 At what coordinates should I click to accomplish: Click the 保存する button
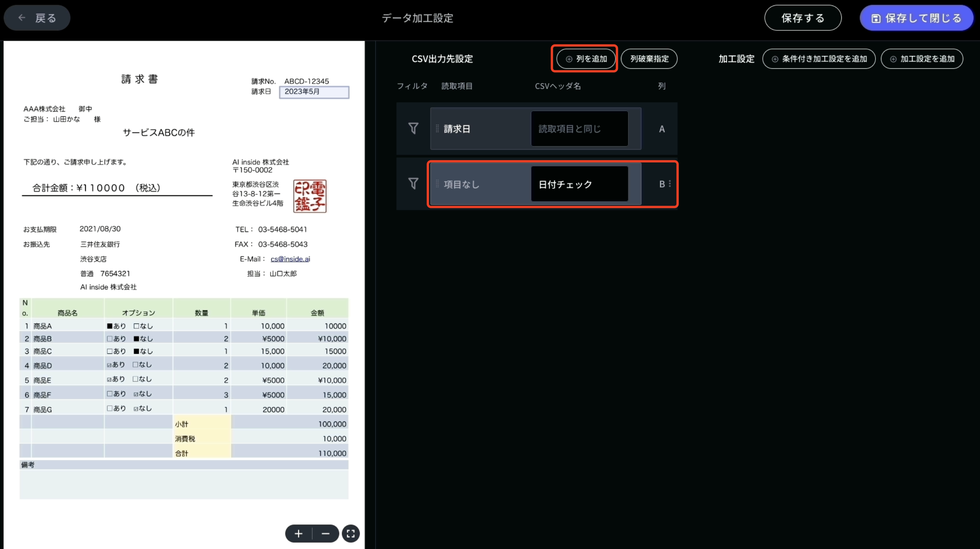pyautogui.click(x=803, y=17)
